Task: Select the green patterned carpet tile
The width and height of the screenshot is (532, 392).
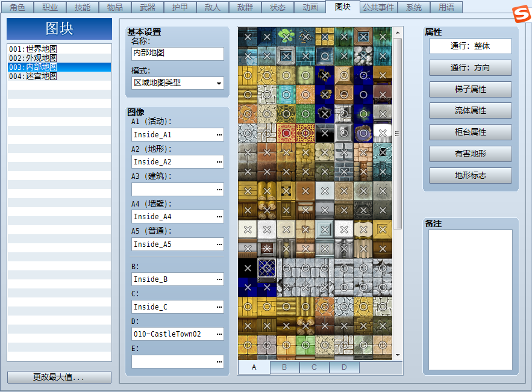Action: coord(305,114)
